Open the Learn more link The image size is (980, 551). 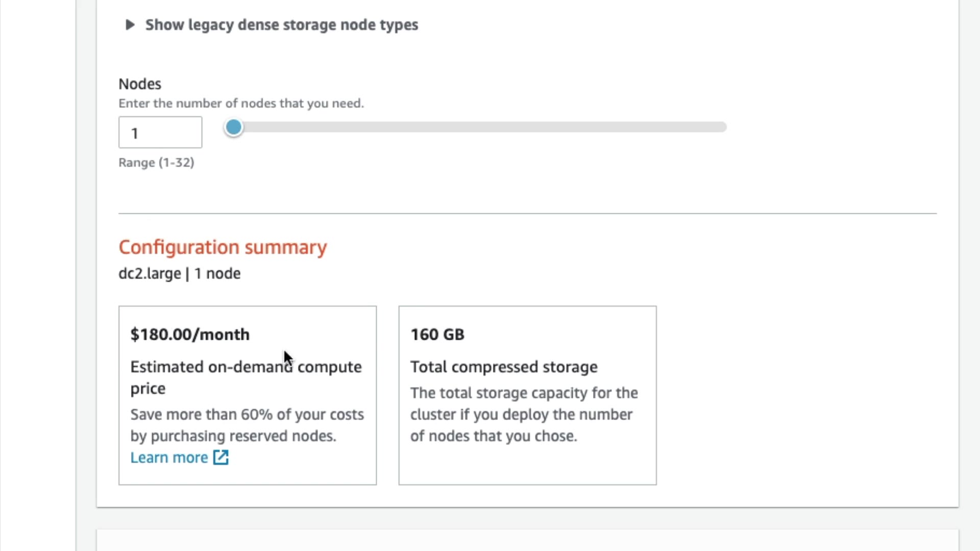pos(169,458)
